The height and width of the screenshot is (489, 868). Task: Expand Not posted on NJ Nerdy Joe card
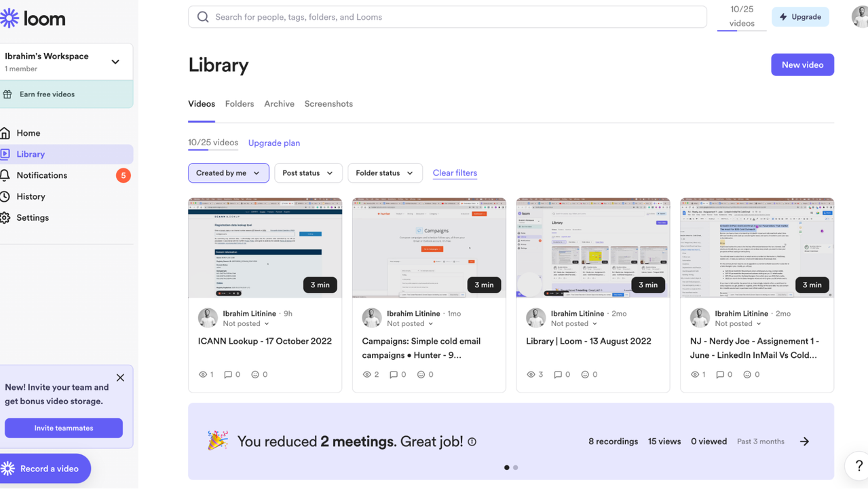[738, 324]
